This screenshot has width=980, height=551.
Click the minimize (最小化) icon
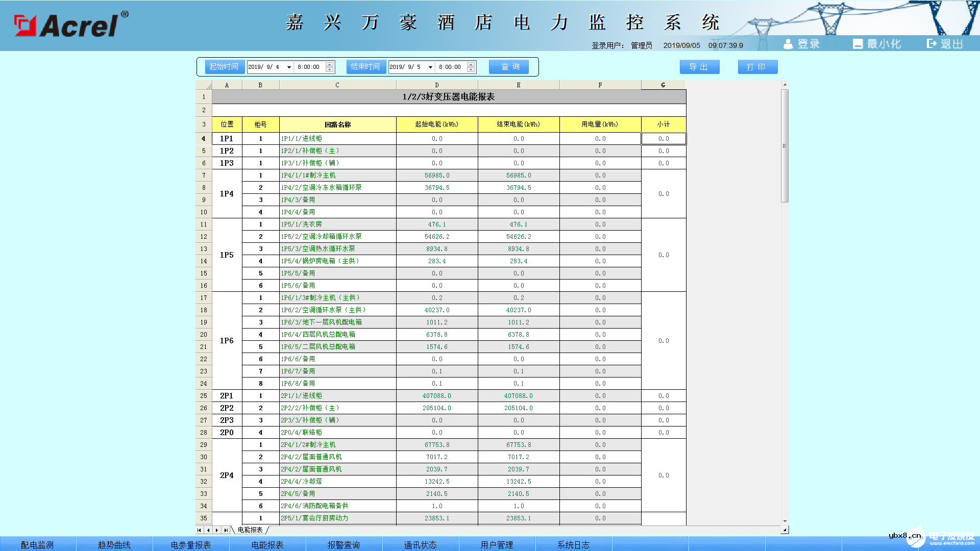(857, 44)
